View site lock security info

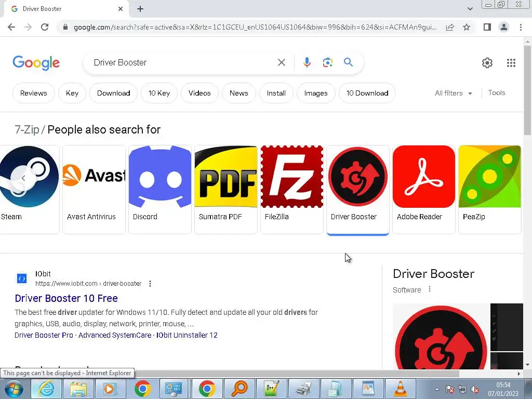point(65,27)
